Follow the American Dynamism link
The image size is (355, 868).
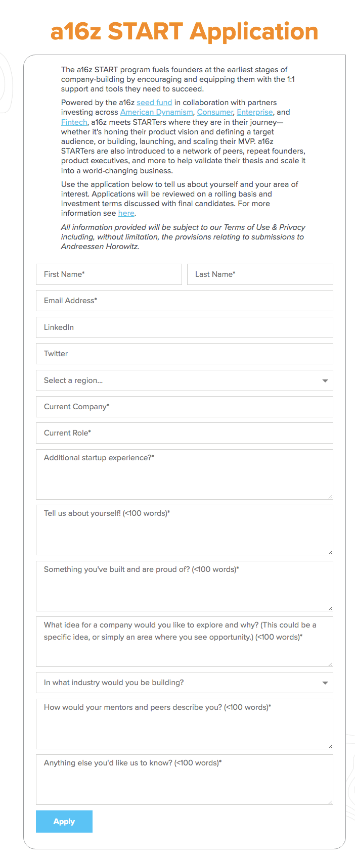(156, 112)
